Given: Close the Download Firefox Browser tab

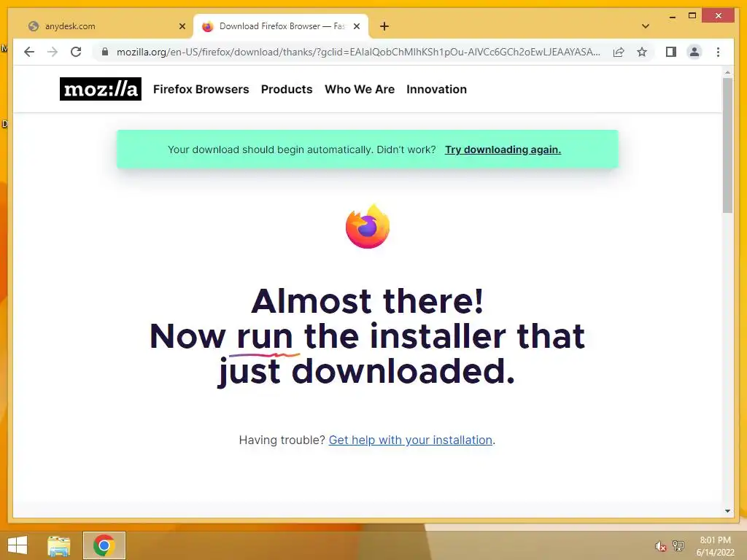Looking at the screenshot, I should (356, 26).
